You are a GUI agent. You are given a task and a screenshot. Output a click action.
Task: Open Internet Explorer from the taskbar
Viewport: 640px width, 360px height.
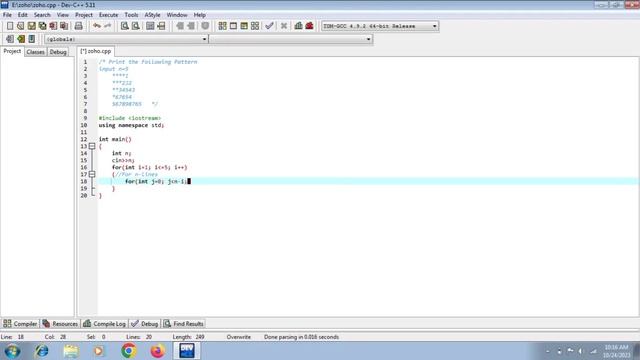(x=42, y=351)
